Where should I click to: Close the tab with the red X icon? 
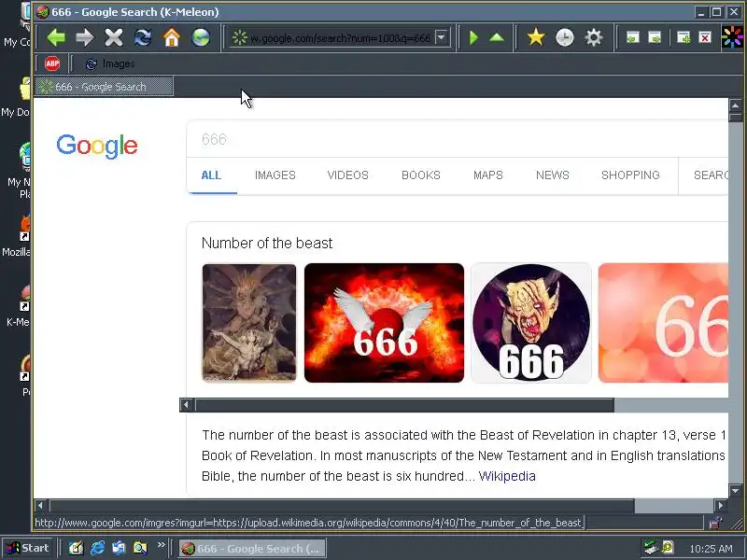click(x=705, y=37)
